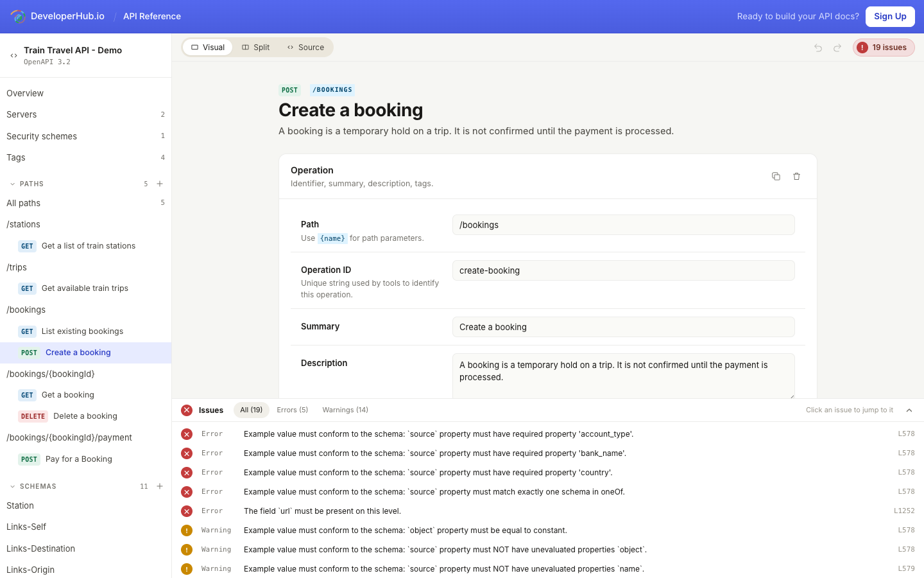Screen dimensions: 924x578
Task: Switch to the Split view
Action: pyautogui.click(x=255, y=48)
